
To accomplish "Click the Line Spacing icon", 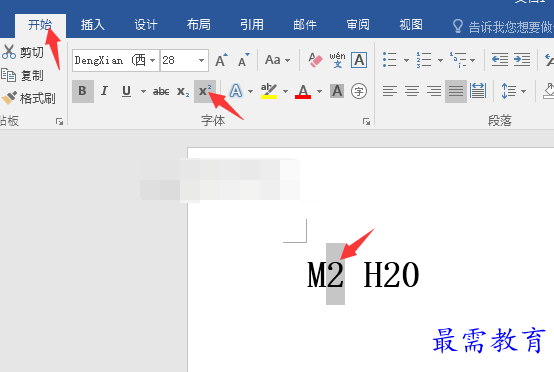I will tap(508, 91).
